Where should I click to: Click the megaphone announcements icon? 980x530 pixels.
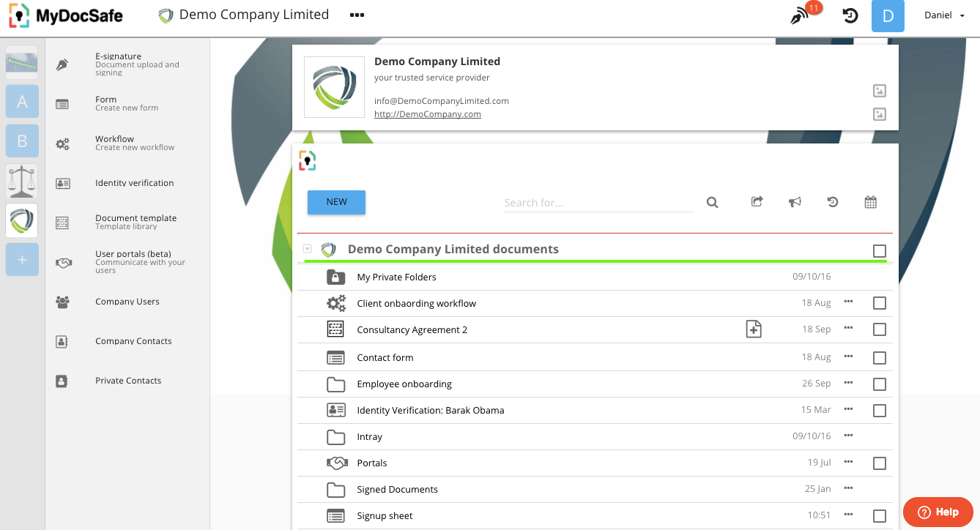pyautogui.click(x=795, y=202)
